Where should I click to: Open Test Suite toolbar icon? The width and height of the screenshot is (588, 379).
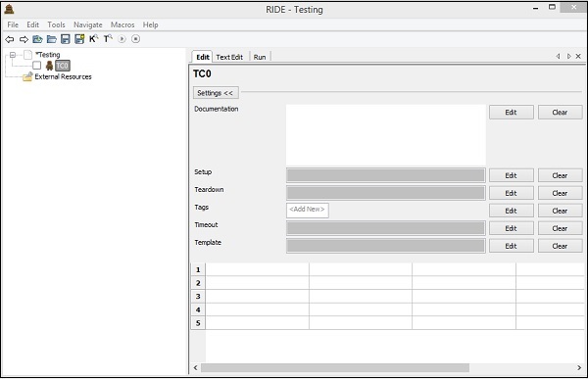tap(37, 39)
